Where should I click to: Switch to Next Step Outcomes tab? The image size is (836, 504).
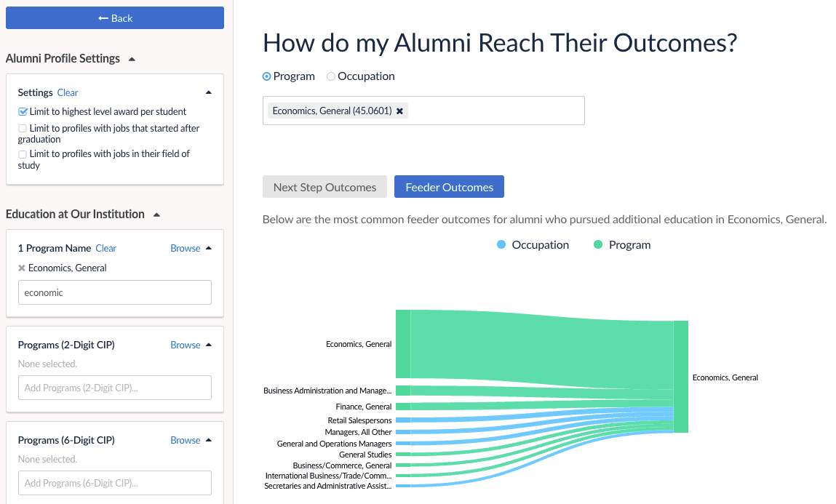point(325,187)
